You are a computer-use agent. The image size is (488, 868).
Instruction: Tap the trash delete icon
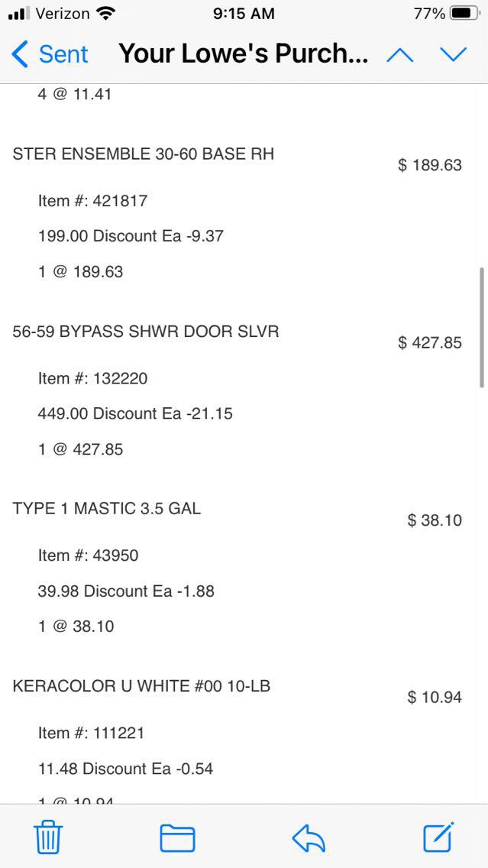click(x=48, y=837)
